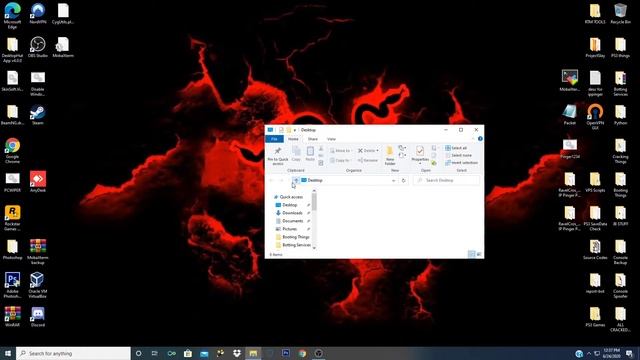Select the Discord desktop shortcut

pos(38,317)
